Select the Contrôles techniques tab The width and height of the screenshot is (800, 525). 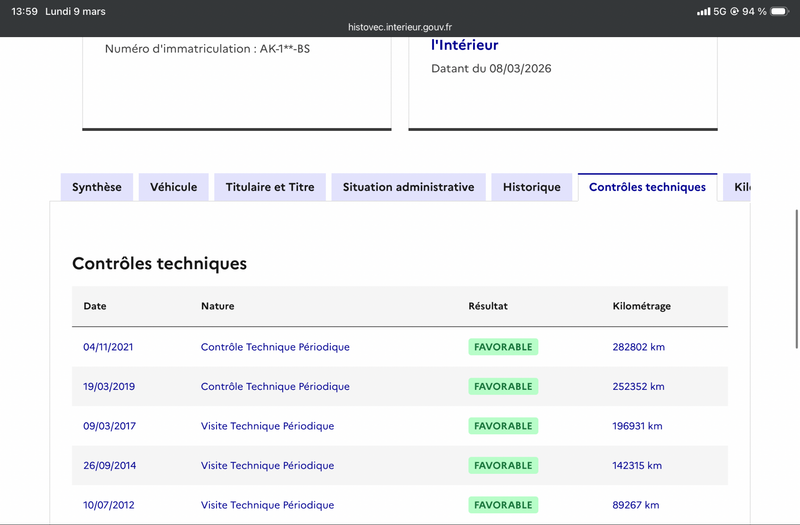click(647, 187)
